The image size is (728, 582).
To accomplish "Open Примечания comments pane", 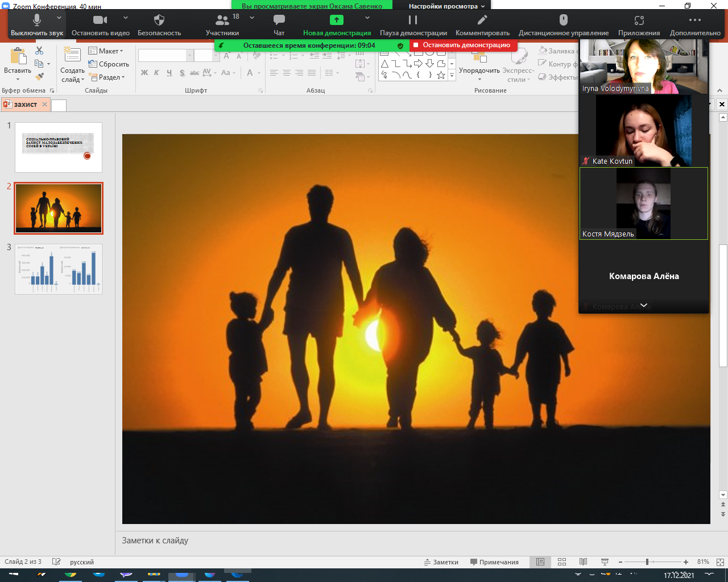I will [x=494, y=562].
